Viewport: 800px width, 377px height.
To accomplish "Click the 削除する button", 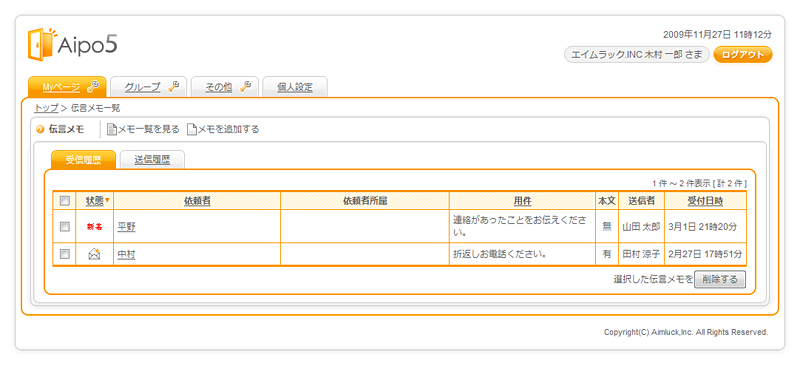I will [x=720, y=280].
